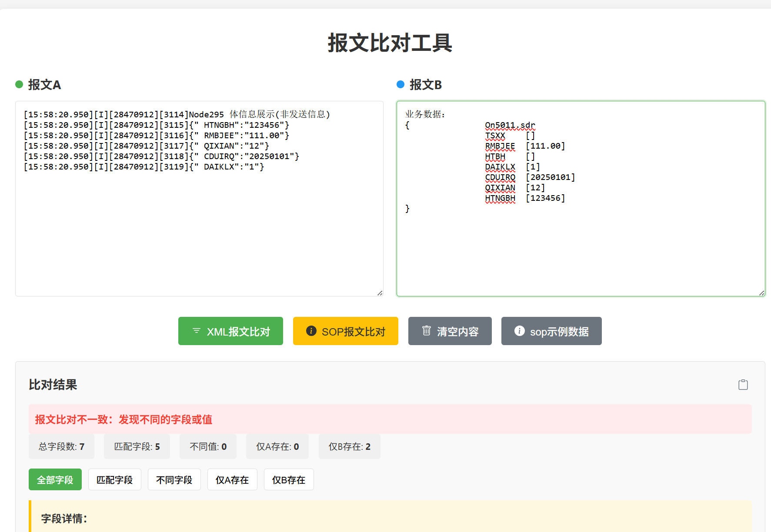Click the Node295 log line in 报文A
The height and width of the screenshot is (532, 771).
177,114
